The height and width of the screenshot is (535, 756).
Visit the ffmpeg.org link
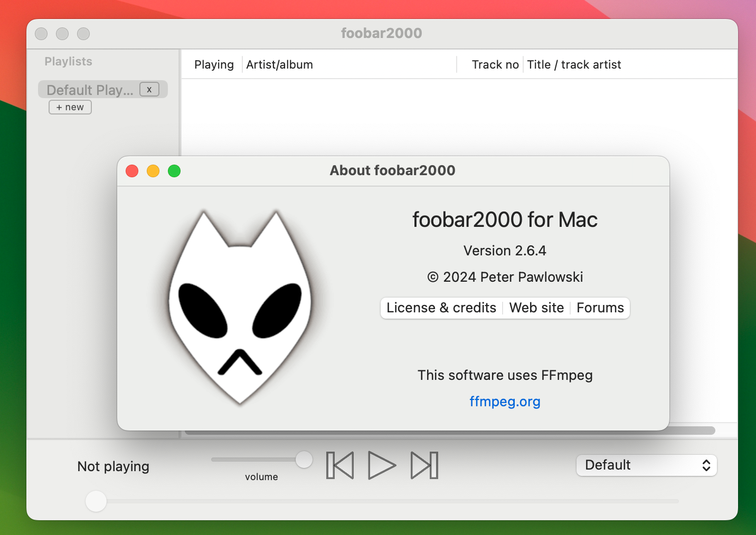click(505, 401)
